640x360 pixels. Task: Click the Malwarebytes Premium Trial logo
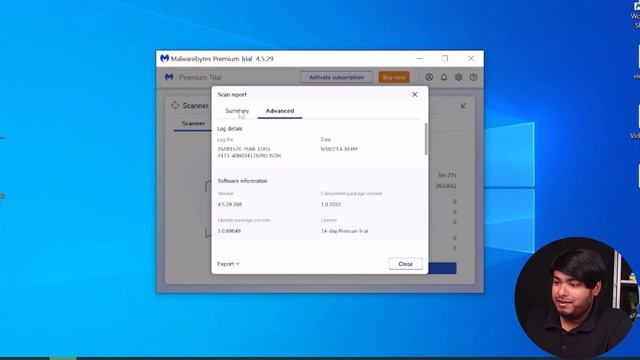(x=169, y=77)
